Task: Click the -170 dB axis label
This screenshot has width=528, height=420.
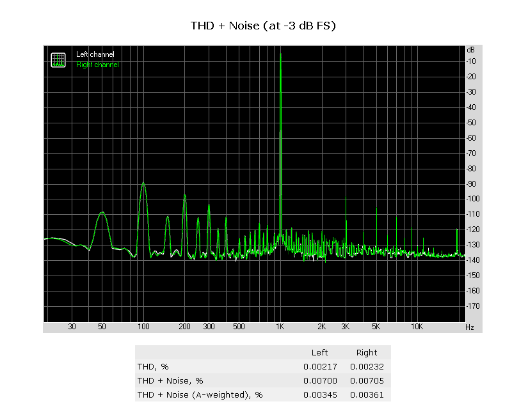Action: [x=473, y=306]
